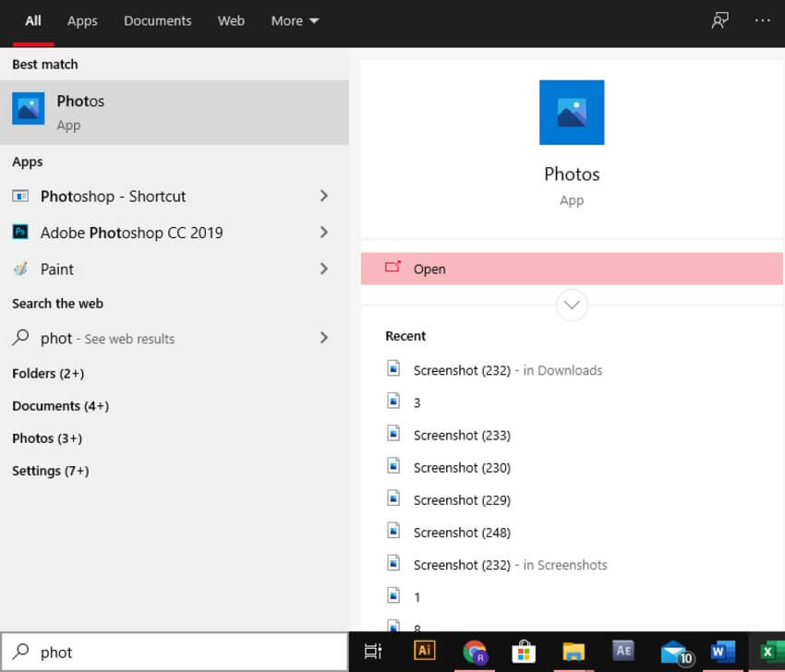Click the Adobe Photoshop Ps icon

click(20, 232)
